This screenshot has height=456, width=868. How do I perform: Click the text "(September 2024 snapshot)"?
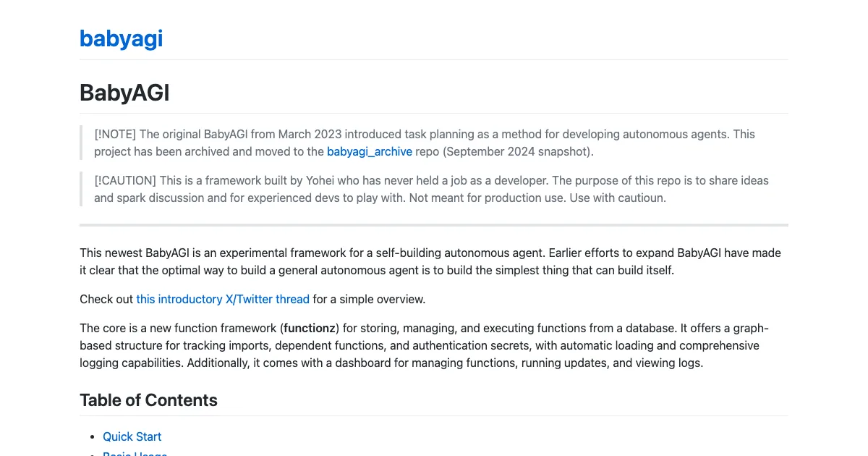[x=504, y=151]
